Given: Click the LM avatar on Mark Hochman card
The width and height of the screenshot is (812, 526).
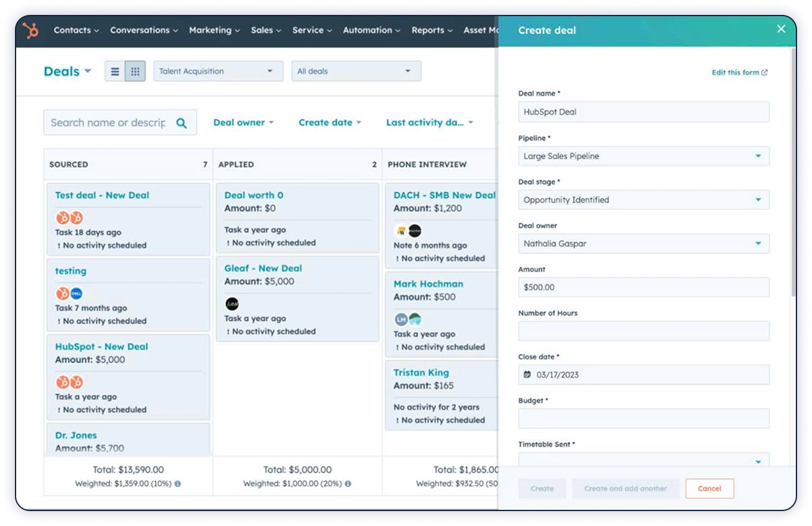Looking at the screenshot, I should point(401,320).
